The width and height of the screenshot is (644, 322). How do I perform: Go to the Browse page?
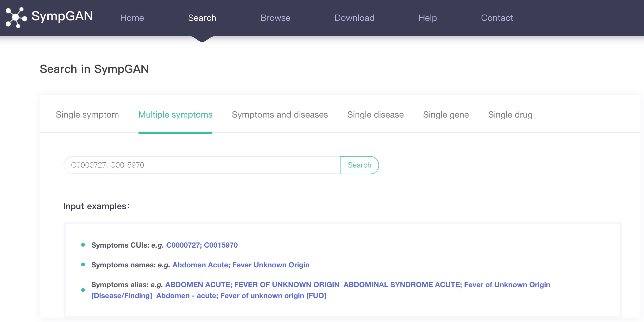(275, 18)
